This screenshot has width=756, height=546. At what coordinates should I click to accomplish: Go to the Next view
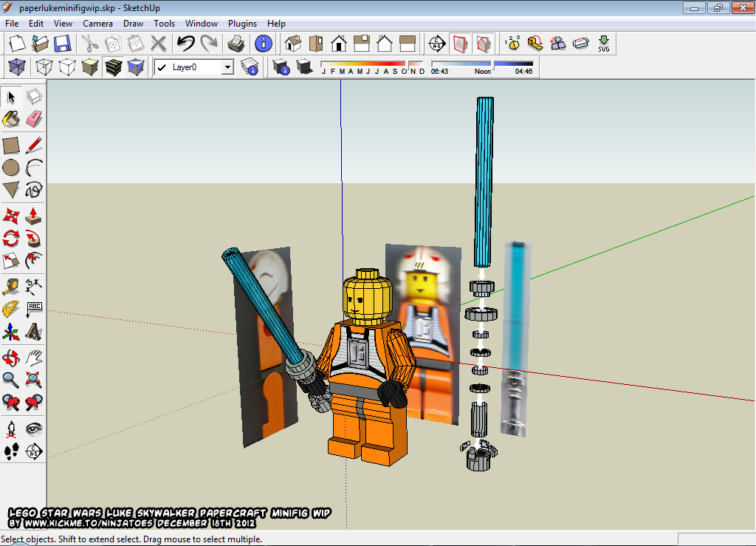(34, 402)
